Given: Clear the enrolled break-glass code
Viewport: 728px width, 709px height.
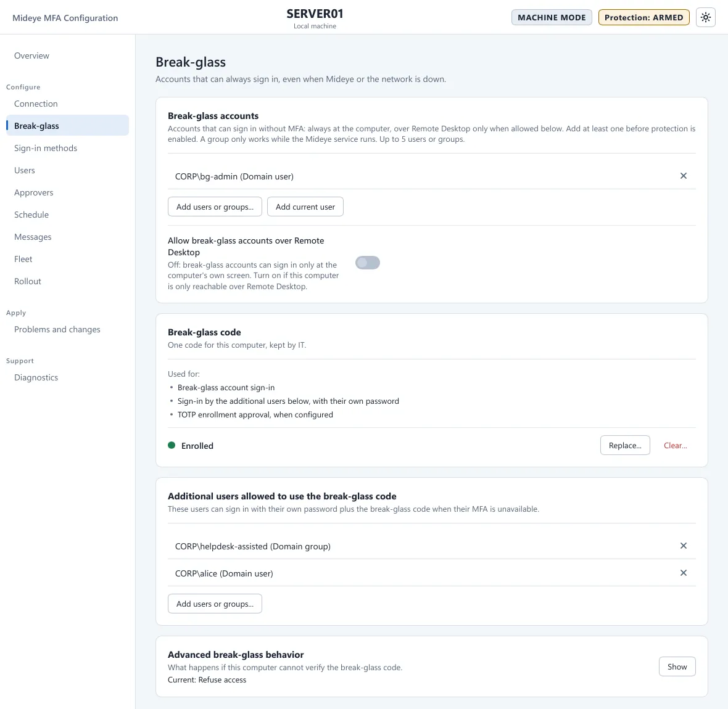Looking at the screenshot, I should click(674, 445).
